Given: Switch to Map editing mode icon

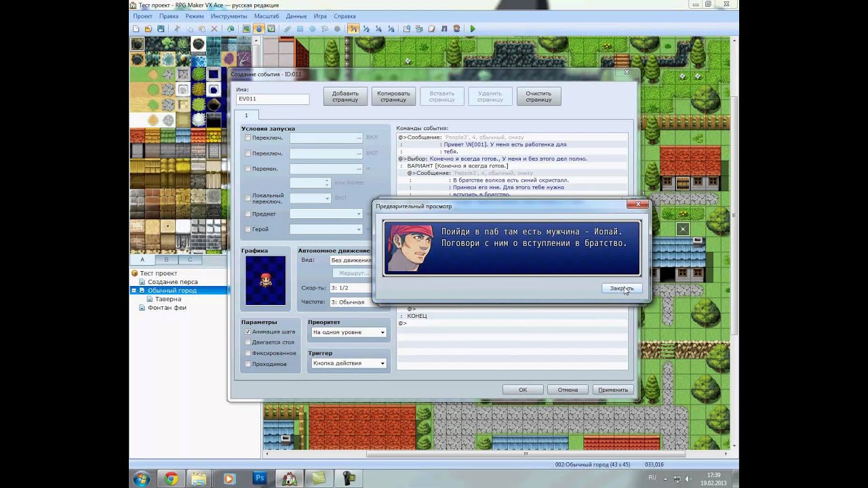Looking at the screenshot, I should [x=246, y=29].
